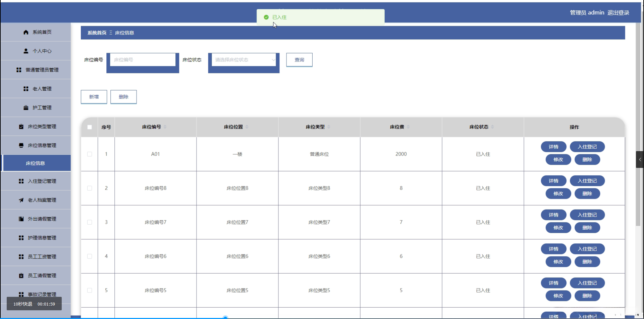Expand 入住登记管理 sidebar menu
Viewport: 644px width, 319px height.
(x=36, y=181)
